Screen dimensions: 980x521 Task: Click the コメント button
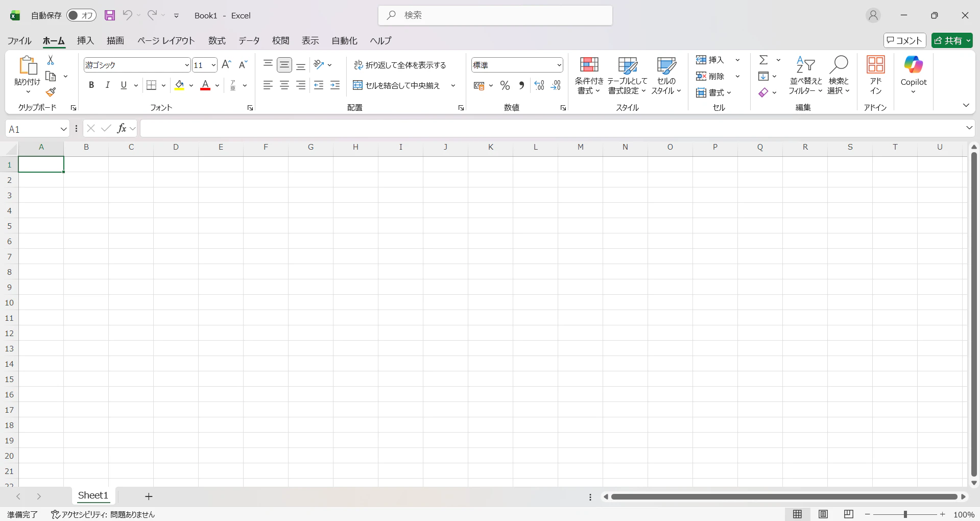905,40
